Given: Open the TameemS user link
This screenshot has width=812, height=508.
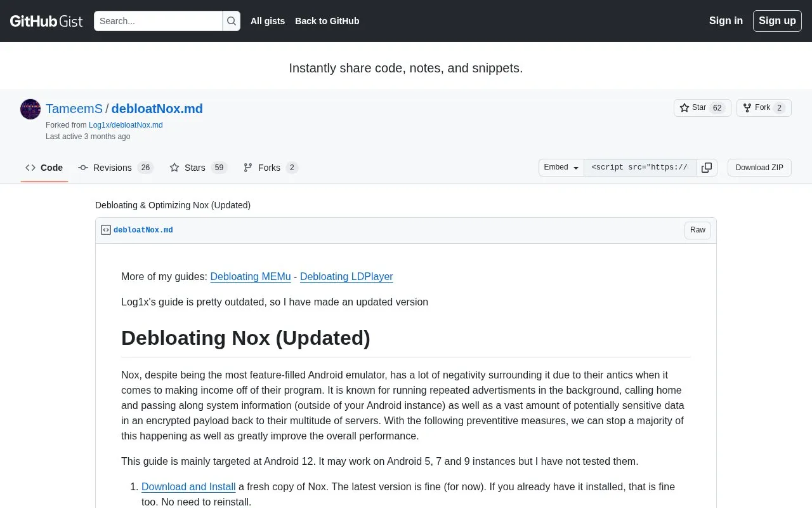Looking at the screenshot, I should click(x=74, y=109).
